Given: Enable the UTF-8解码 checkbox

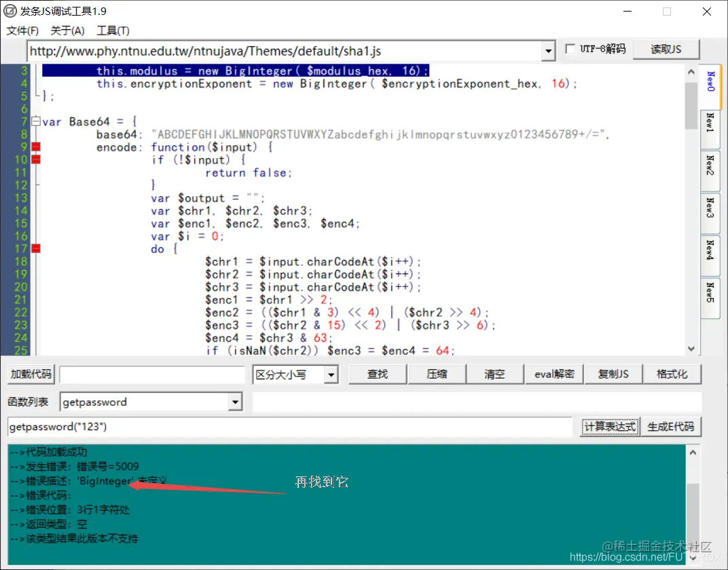Looking at the screenshot, I should [570, 49].
